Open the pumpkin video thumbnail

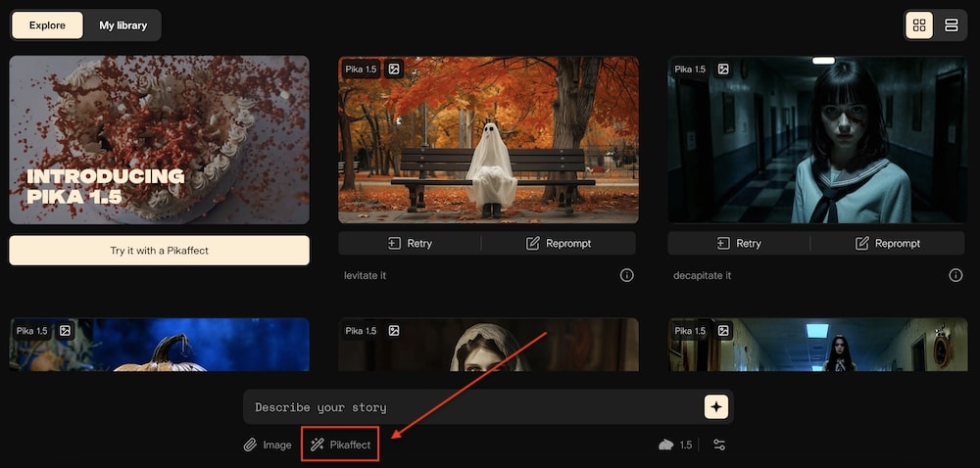click(160, 345)
